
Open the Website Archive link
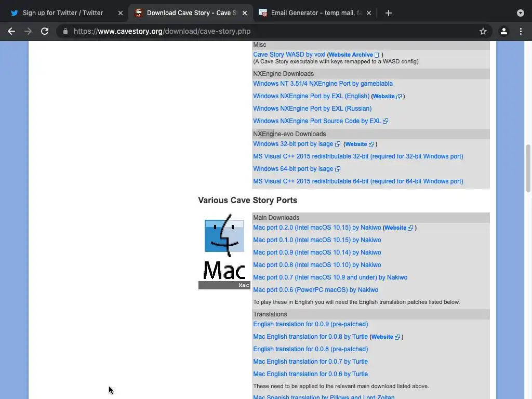[354, 55]
